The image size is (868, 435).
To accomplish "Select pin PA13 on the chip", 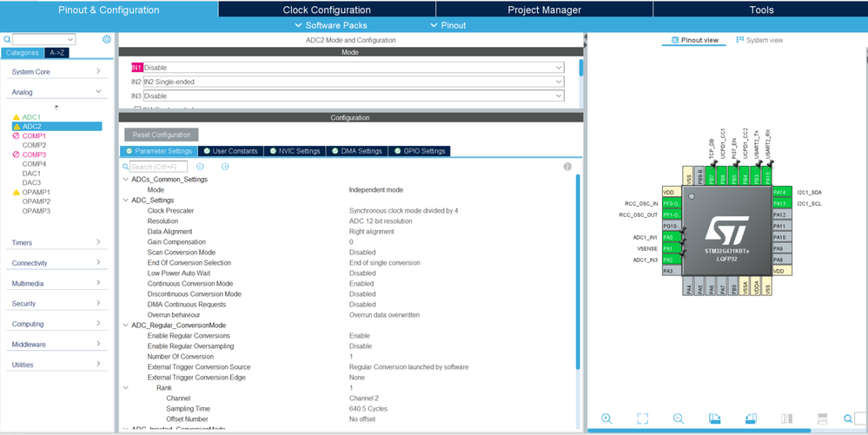I will tap(782, 204).
